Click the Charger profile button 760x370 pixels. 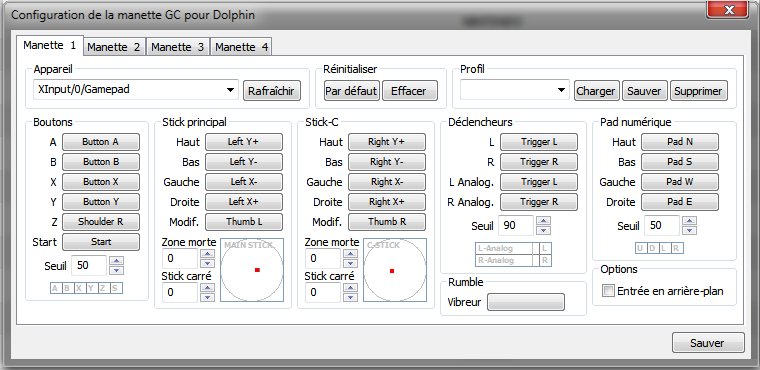click(x=596, y=91)
